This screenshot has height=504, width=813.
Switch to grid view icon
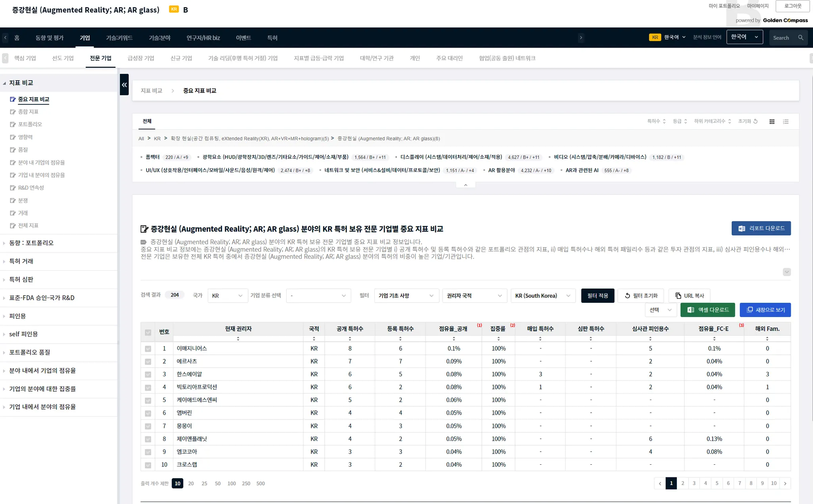coord(772,121)
